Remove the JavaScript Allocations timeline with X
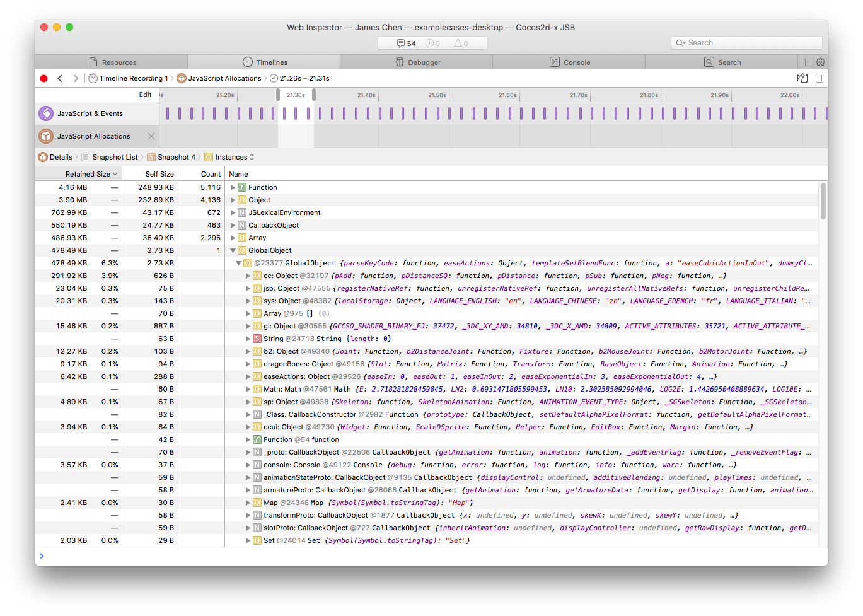Image resolution: width=863 pixels, height=616 pixels. pos(151,136)
